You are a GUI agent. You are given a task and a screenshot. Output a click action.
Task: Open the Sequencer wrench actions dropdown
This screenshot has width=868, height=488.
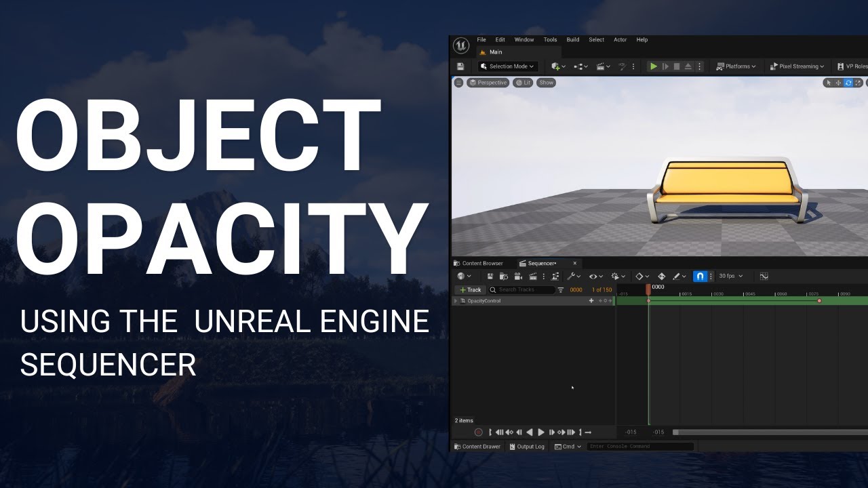[x=574, y=277]
